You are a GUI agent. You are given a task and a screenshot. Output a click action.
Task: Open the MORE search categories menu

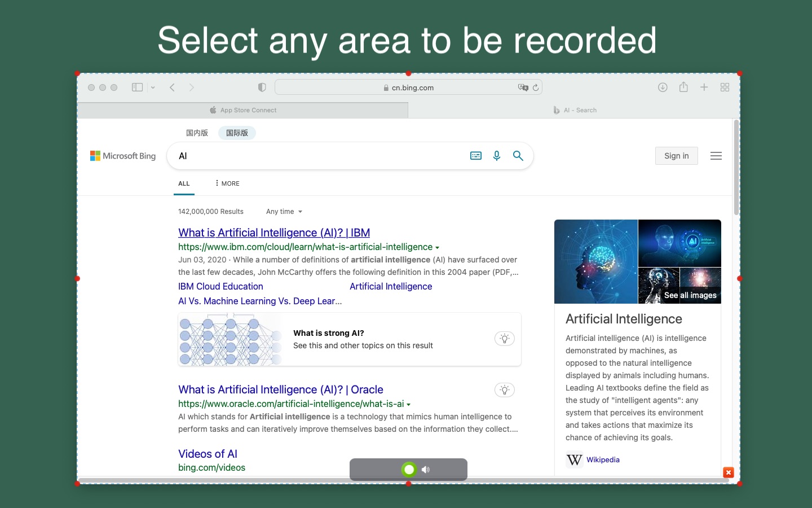tap(227, 183)
